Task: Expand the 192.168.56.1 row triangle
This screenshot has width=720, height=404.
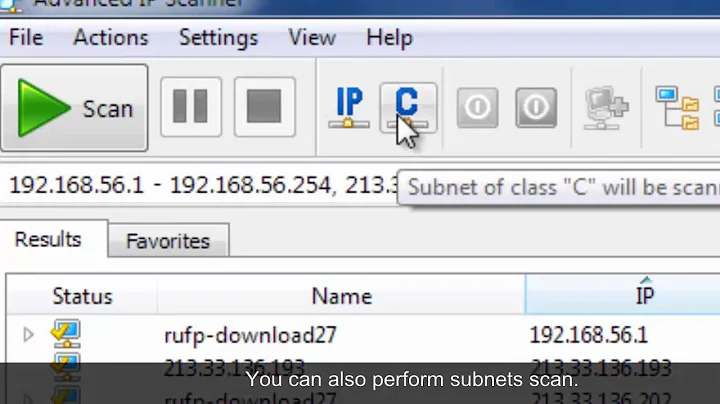Action: click(x=28, y=335)
